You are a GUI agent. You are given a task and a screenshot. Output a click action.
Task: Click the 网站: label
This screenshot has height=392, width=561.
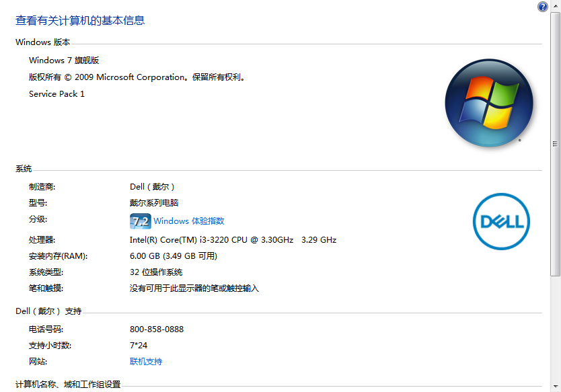(x=38, y=362)
